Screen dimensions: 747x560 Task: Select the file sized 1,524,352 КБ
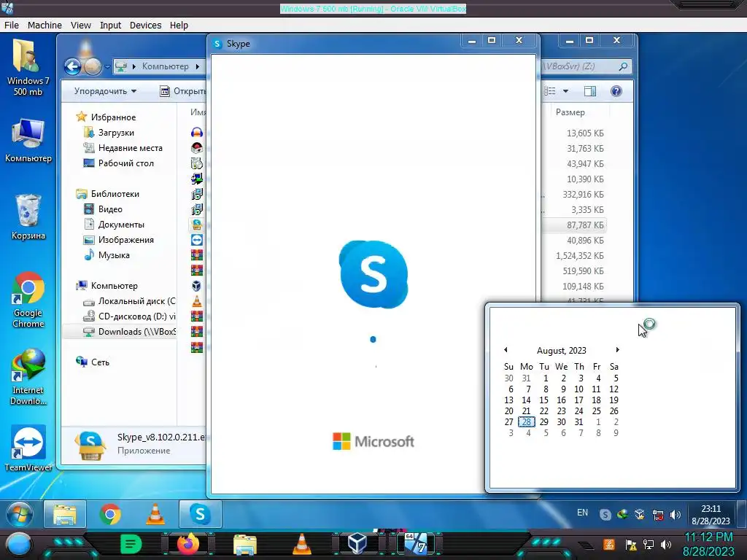[579, 256]
